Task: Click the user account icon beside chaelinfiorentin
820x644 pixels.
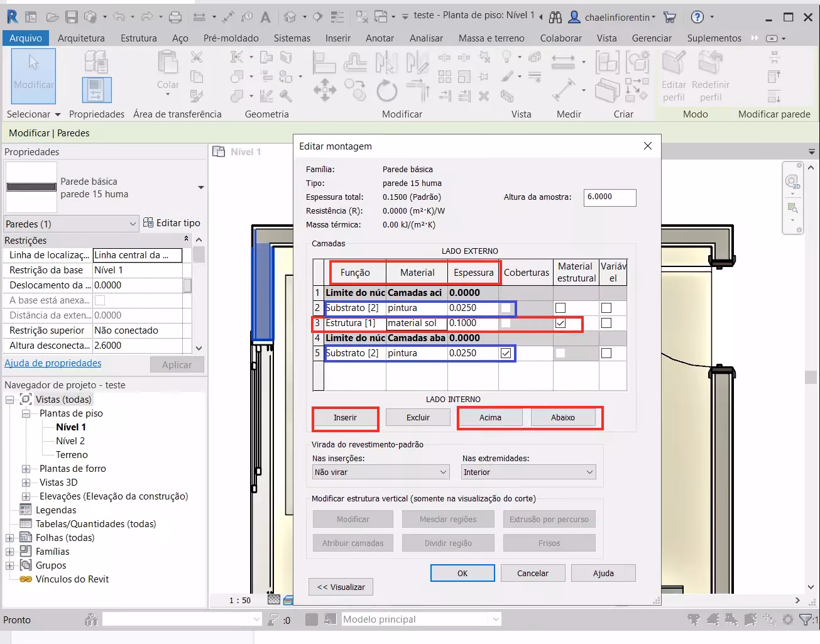Action: [x=574, y=17]
